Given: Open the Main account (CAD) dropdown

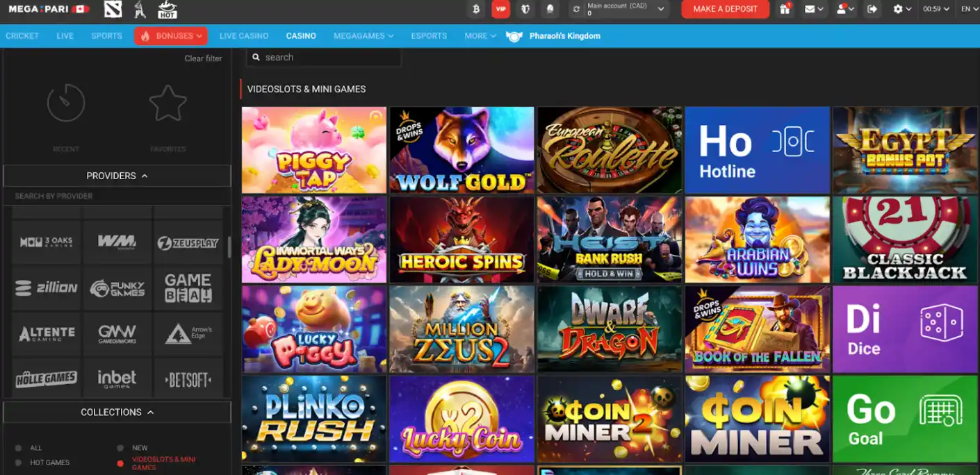Looking at the screenshot, I should [628, 9].
